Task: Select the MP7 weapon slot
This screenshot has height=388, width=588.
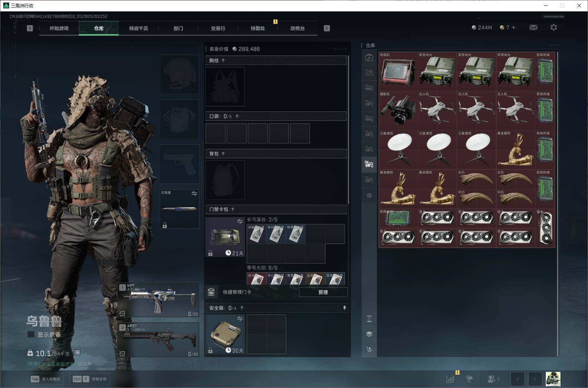Action: point(159,300)
